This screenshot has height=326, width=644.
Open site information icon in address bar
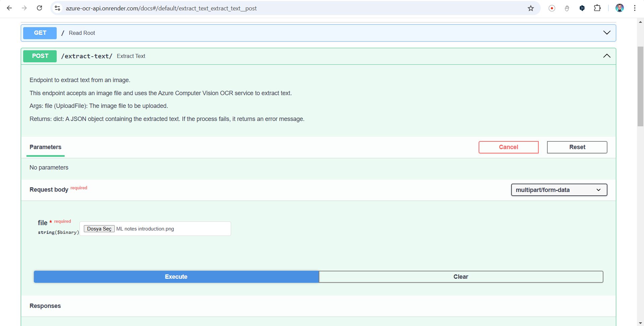[x=58, y=8]
